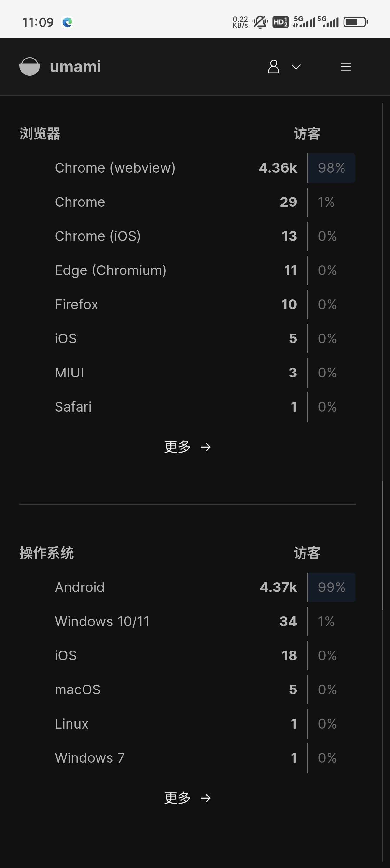The image size is (390, 868).
Task: Tap the HD indicator icon in status bar
Action: 280,22
